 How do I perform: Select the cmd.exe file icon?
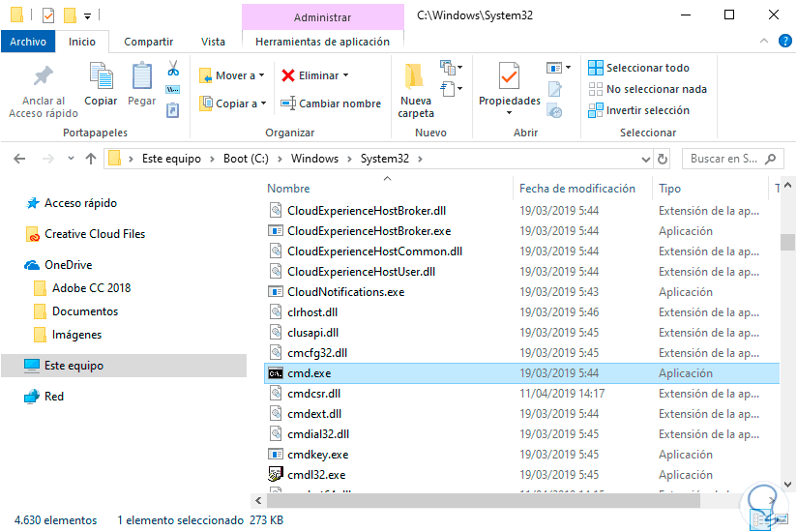276,373
